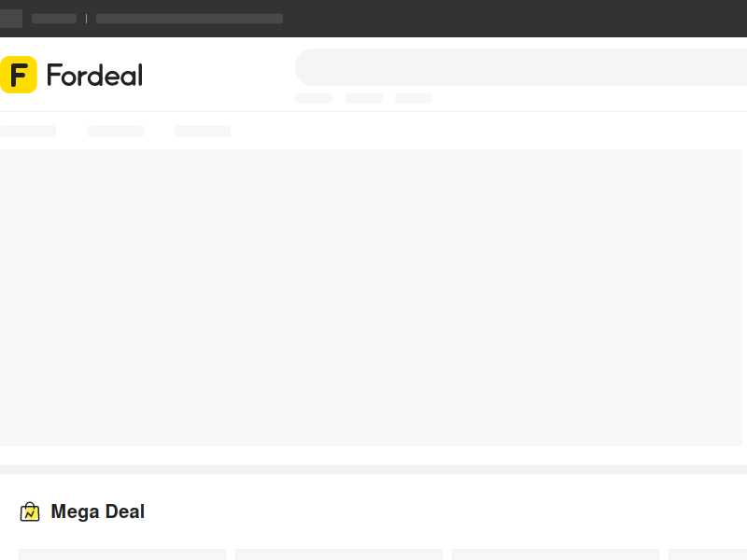Open the second category tab placeholder

(116, 131)
